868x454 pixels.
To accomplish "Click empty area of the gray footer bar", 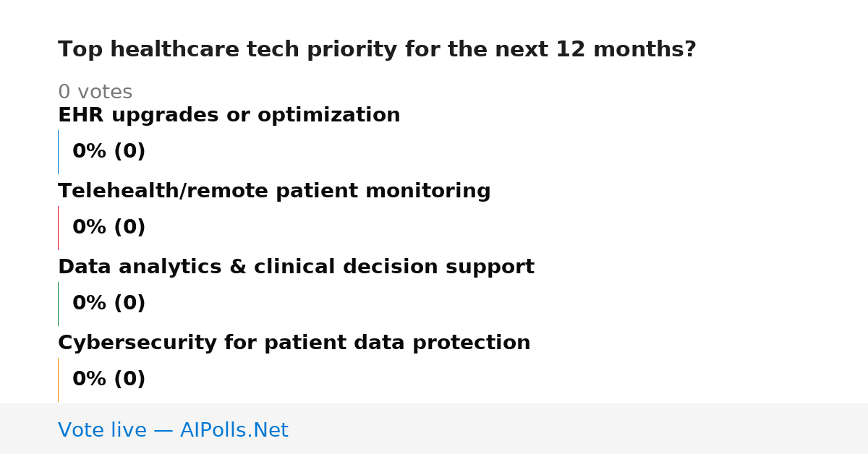I will pyautogui.click(x=579, y=429).
